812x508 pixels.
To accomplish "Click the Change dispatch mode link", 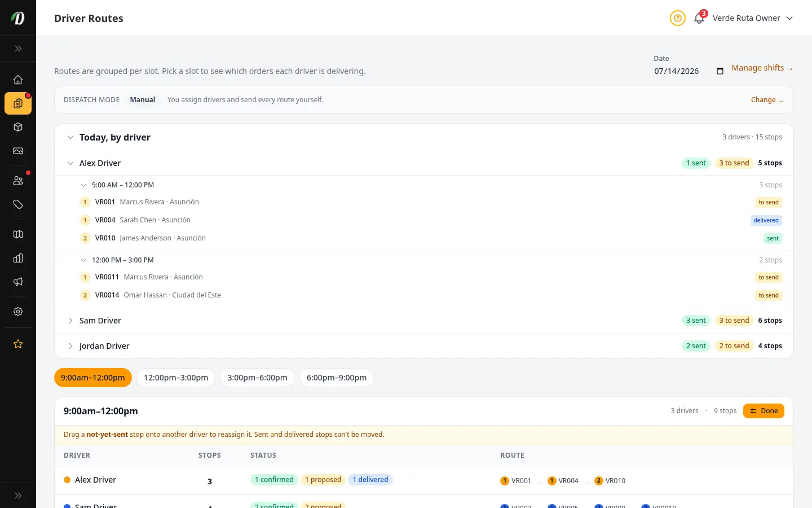I will [767, 100].
